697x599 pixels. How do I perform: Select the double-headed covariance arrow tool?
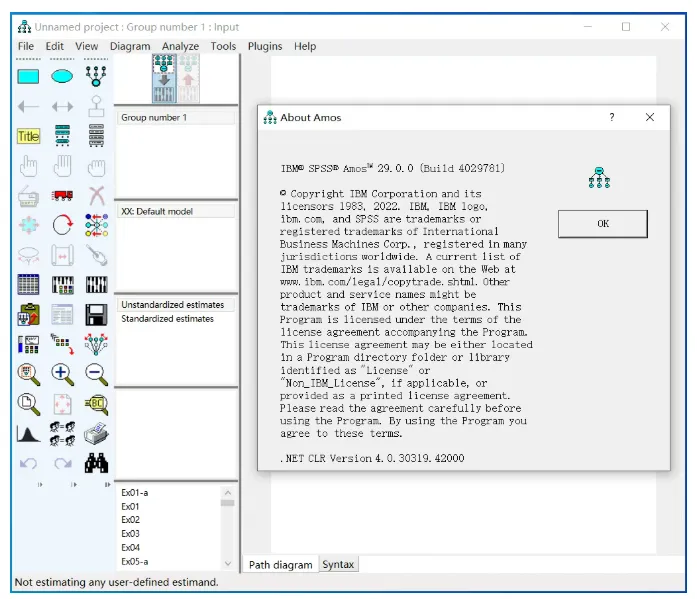(x=62, y=107)
